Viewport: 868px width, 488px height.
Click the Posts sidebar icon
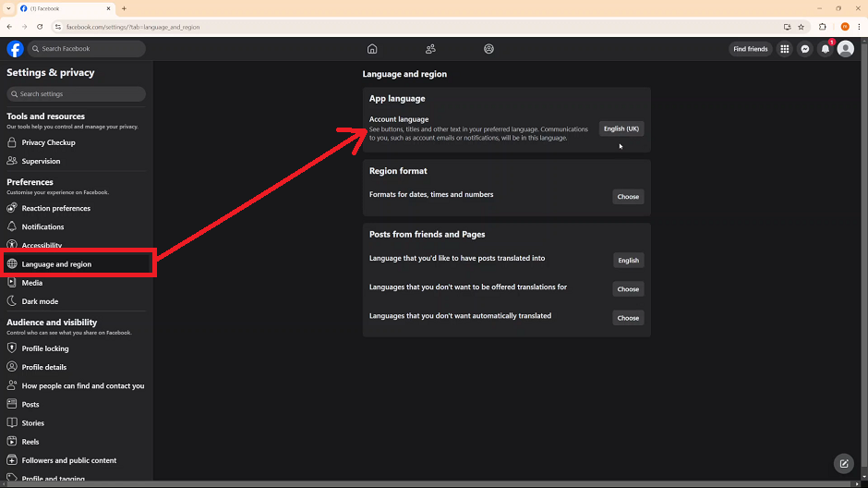click(12, 405)
